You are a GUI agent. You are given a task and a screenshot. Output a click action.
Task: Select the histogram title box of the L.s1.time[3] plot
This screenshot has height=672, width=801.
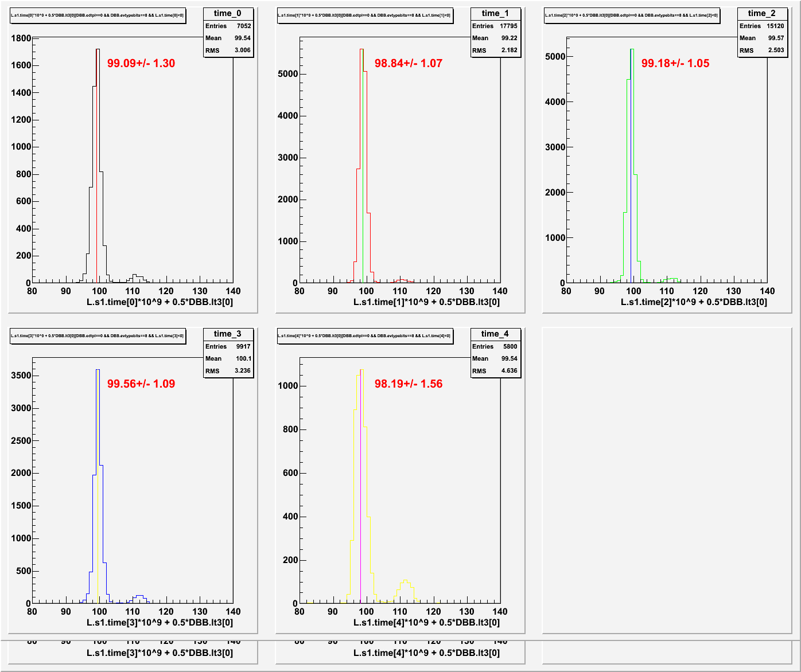tap(98, 337)
